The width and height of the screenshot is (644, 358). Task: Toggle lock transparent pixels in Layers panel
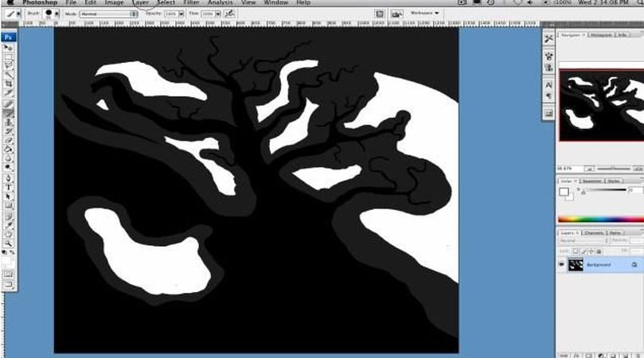574,250
